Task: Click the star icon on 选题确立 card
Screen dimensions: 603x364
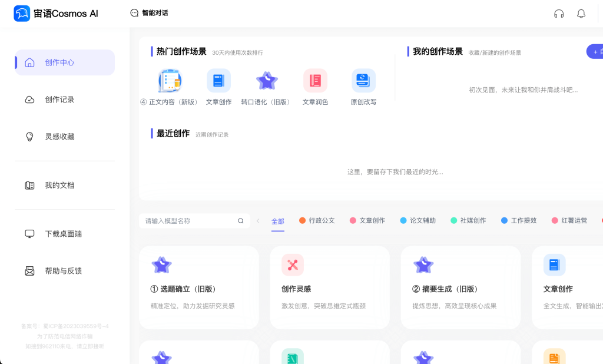Action: [x=161, y=264]
